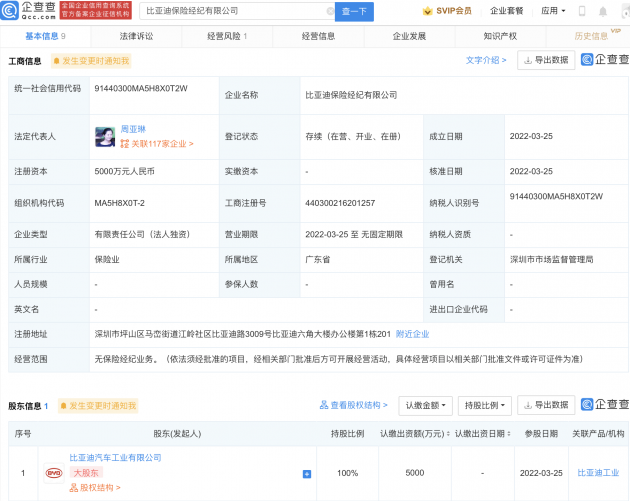Click the 大股东 tag

tap(86, 472)
